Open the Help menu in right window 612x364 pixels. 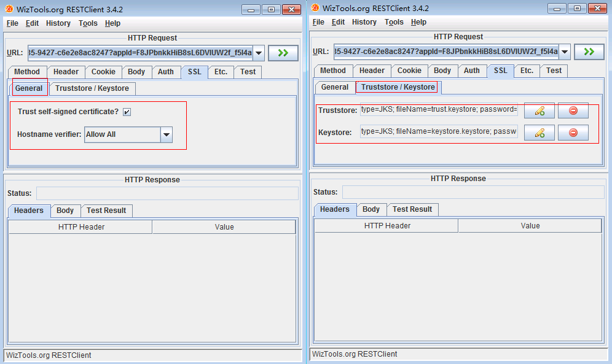click(x=418, y=22)
